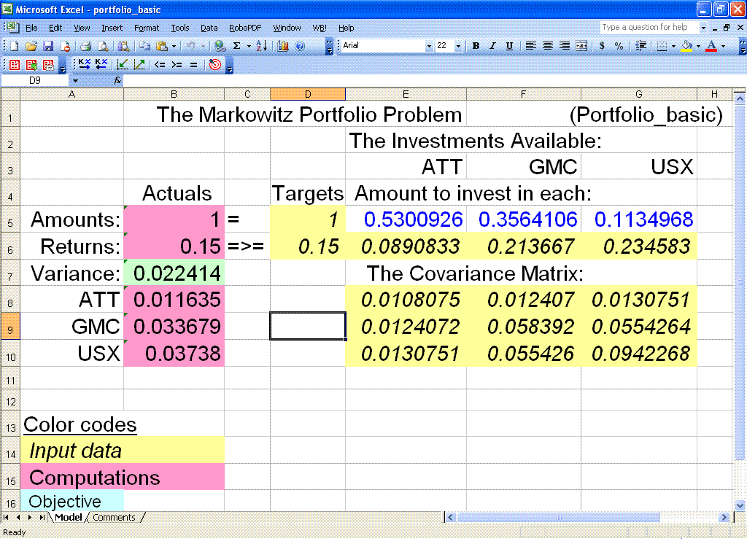Apply Percent style formatting

tap(619, 46)
